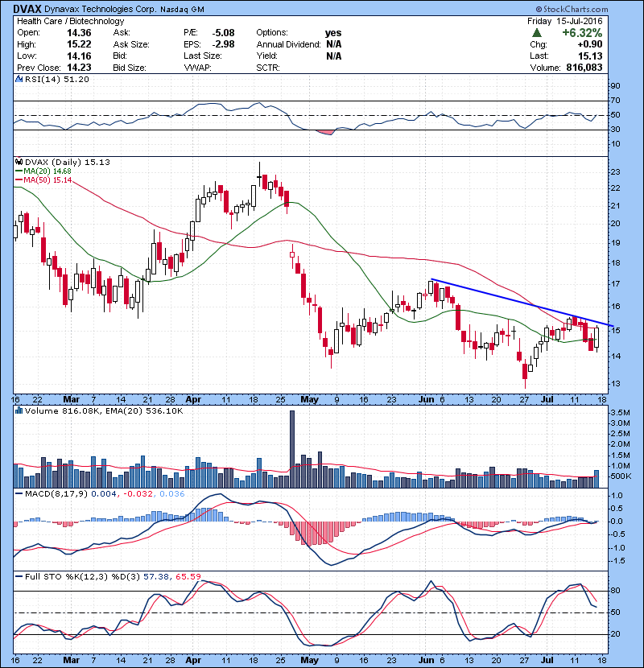Image resolution: width=644 pixels, height=668 pixels.
Task: Click the Yield: label
Action: click(266, 56)
